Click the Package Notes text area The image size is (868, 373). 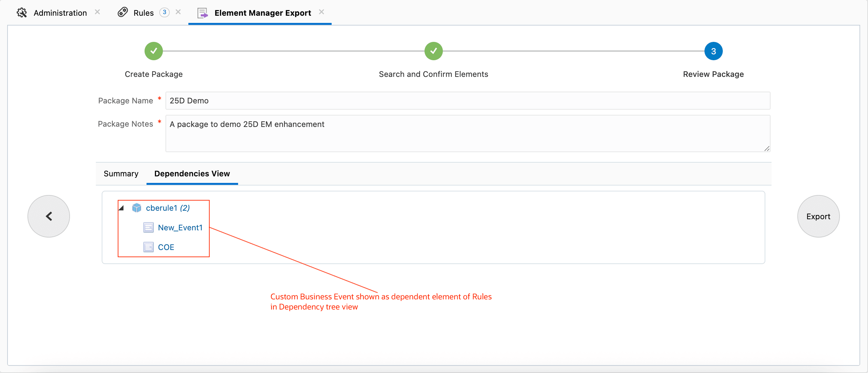(x=467, y=133)
